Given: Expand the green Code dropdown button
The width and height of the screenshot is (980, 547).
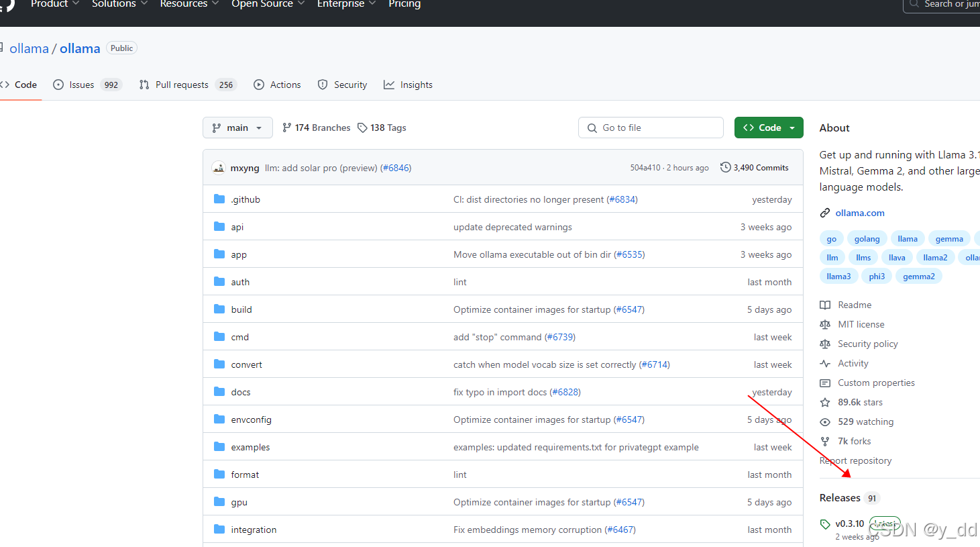Looking at the screenshot, I should click(x=769, y=128).
